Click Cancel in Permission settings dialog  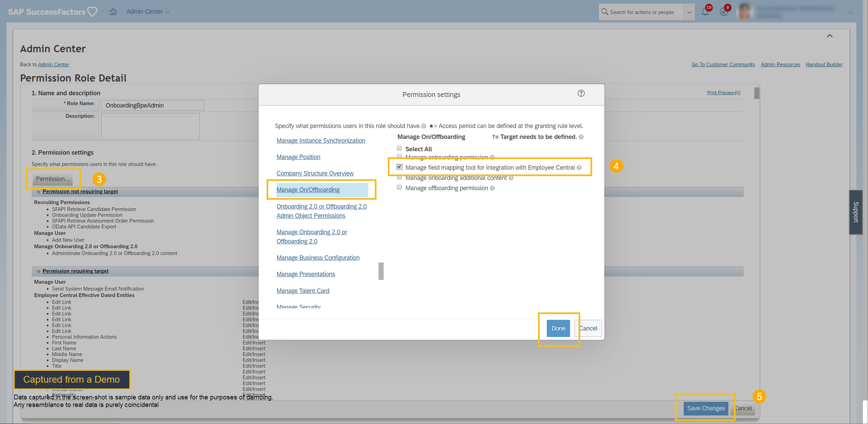(588, 328)
